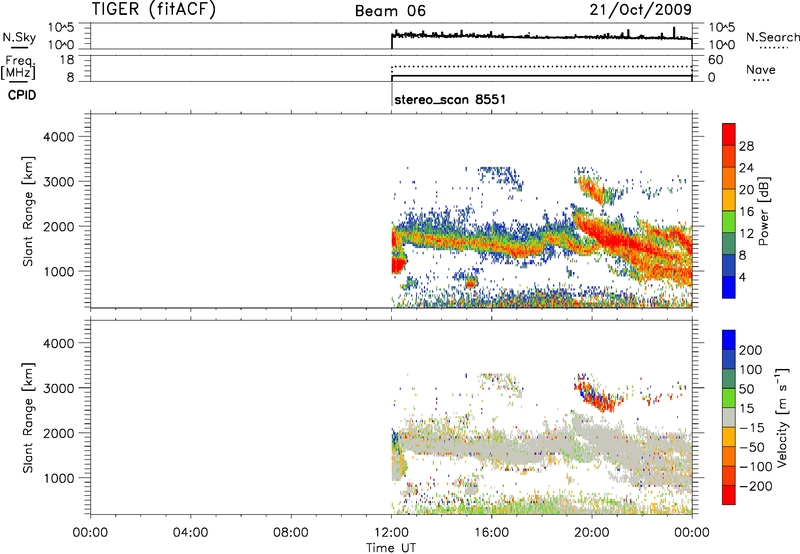The width and height of the screenshot is (800, 554).
Task: Click the red top segment of power colorbar
Action: [729, 134]
